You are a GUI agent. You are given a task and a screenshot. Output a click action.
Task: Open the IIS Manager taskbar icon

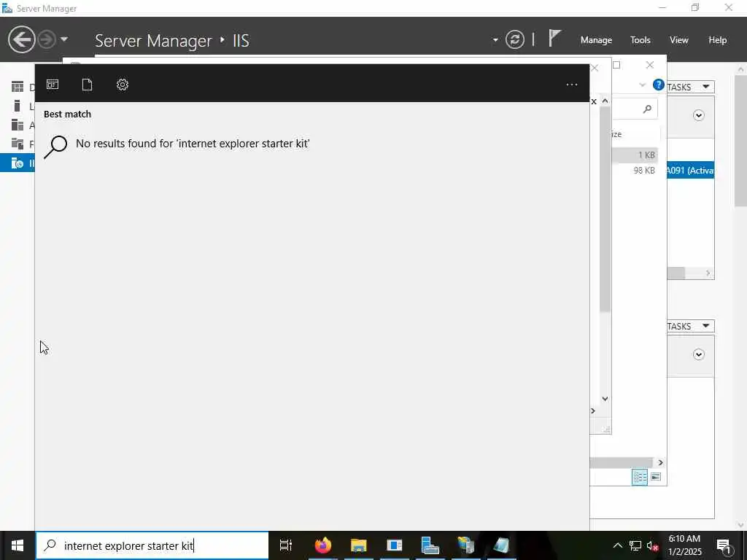pos(465,545)
